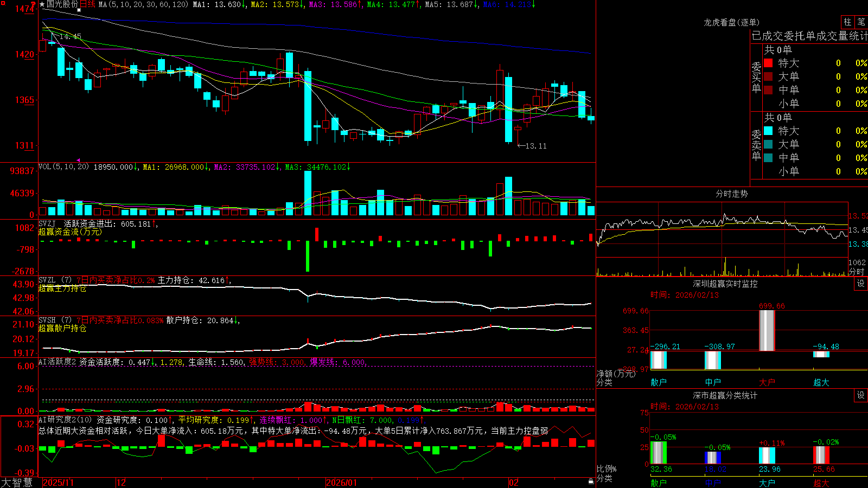Screen dimensions: 868x488
Task: Switch the order panel to 柱 bar view
Action: [x=848, y=22]
